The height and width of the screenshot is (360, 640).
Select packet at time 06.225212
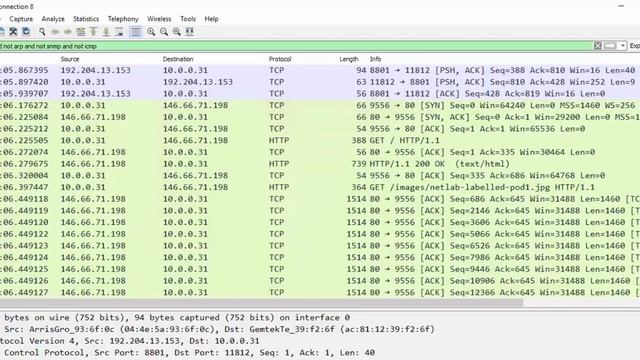tap(320, 129)
